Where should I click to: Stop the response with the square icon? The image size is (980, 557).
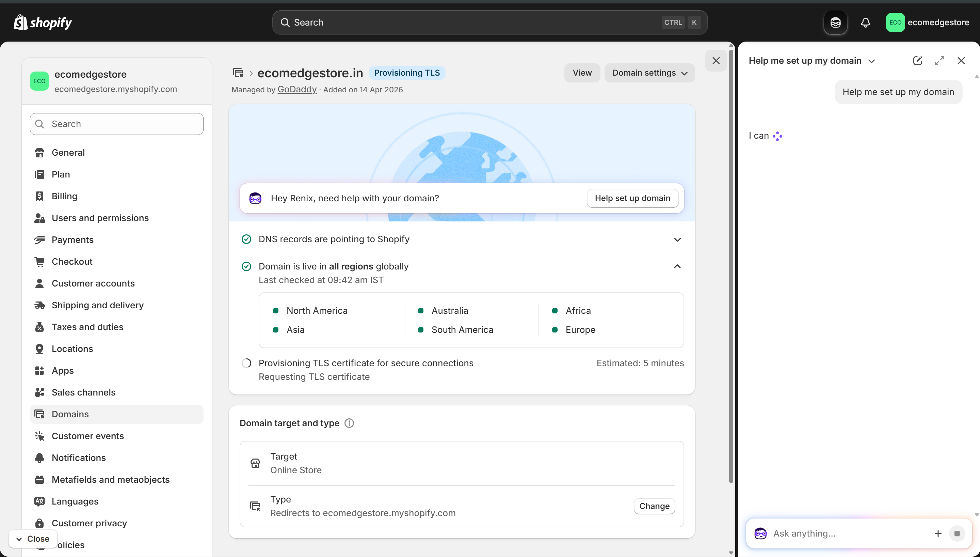[x=958, y=533]
